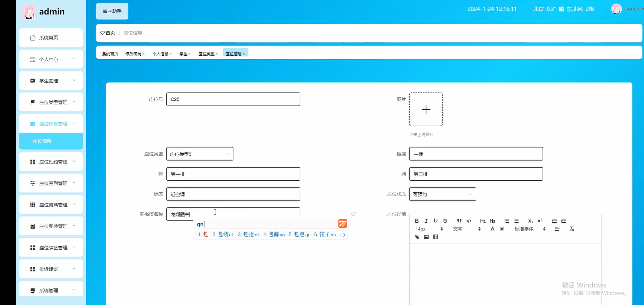The width and height of the screenshot is (644, 305).
Task: Insert a hyperlink in the editor
Action: tap(417, 237)
